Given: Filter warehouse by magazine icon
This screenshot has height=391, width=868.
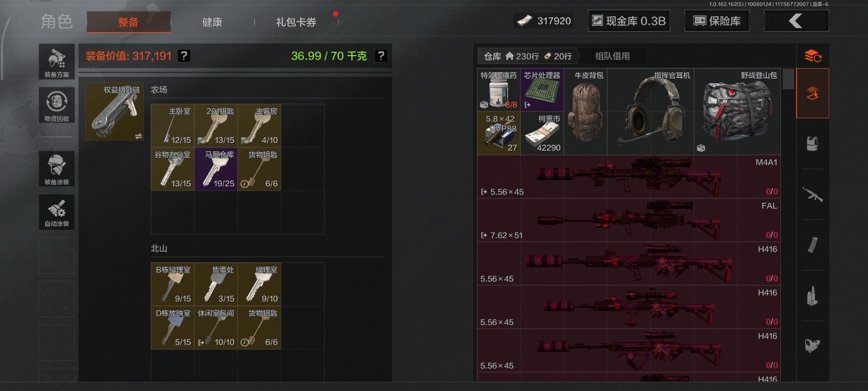Looking at the screenshot, I should point(812,245).
